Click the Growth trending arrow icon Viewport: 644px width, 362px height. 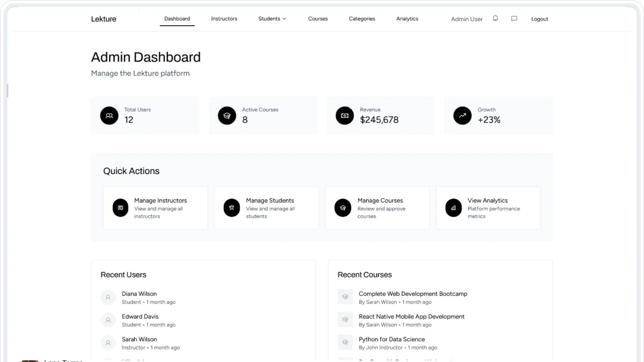[x=462, y=116]
